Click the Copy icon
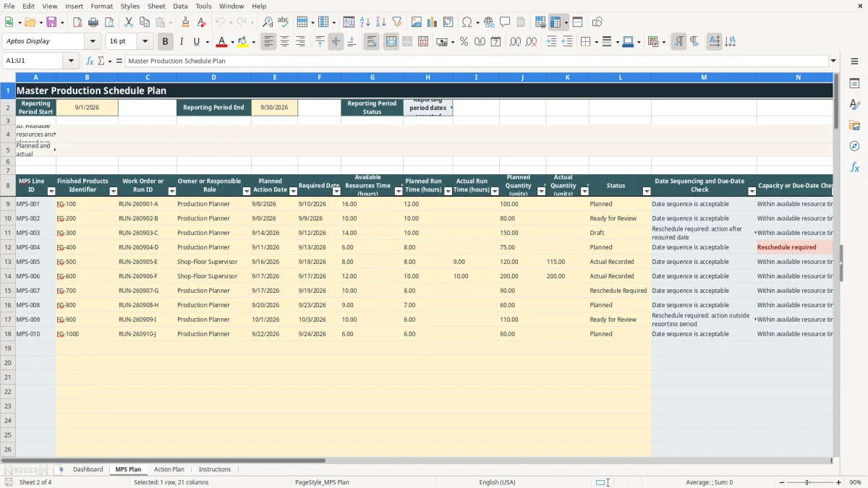 tap(144, 22)
